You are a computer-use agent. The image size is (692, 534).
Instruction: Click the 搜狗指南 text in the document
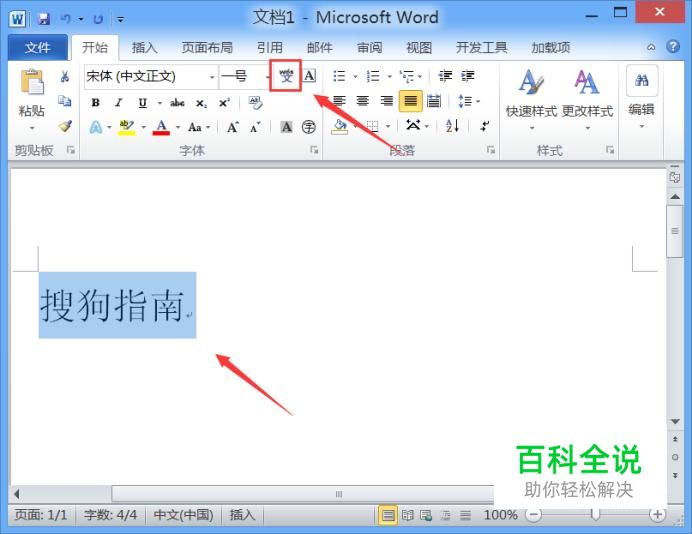click(x=112, y=305)
